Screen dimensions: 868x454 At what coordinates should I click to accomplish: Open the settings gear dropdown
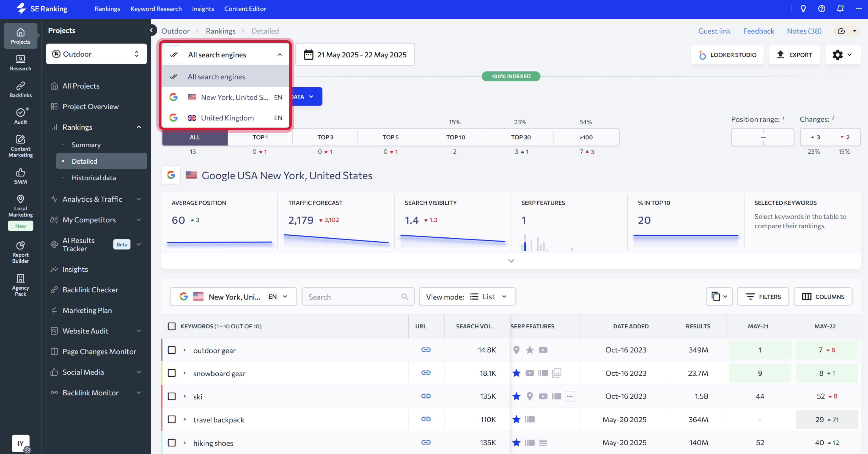click(842, 55)
